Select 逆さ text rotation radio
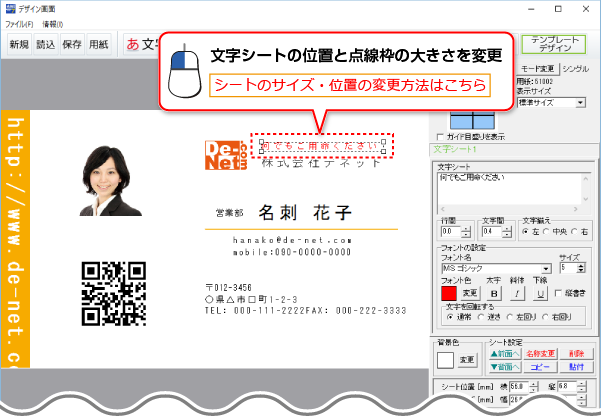 [480, 317]
